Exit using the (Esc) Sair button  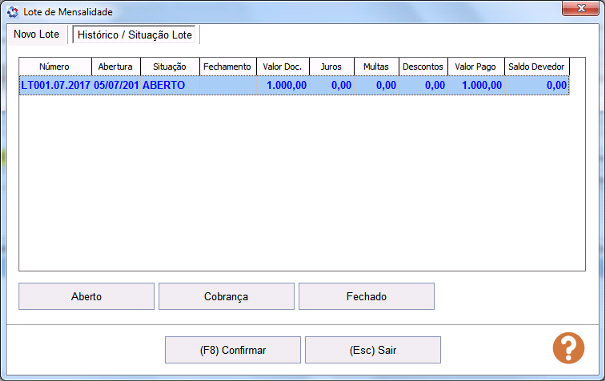coord(373,350)
